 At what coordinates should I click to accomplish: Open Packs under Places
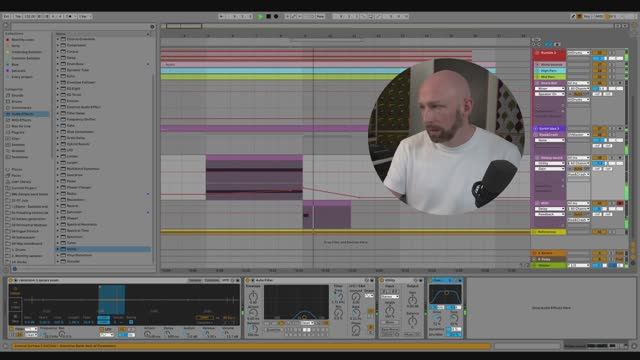pos(17,176)
